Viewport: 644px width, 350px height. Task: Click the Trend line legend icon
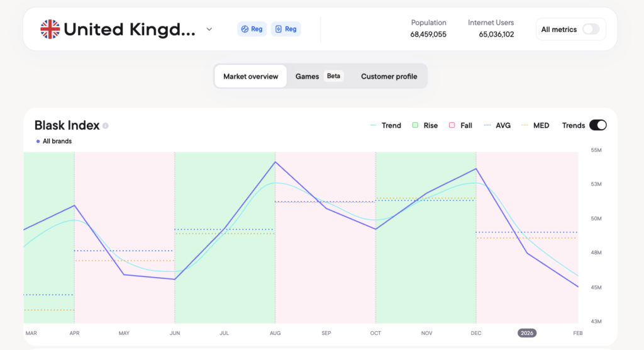374,125
